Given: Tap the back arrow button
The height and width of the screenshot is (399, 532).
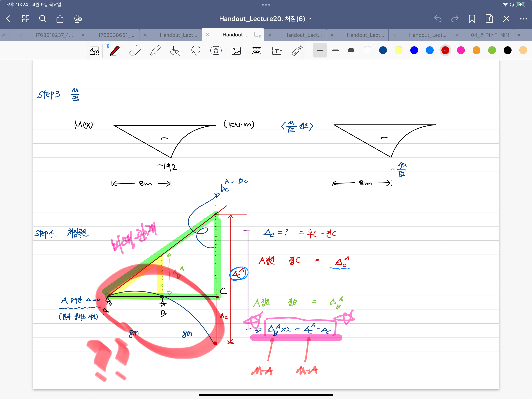Looking at the screenshot, I should pyautogui.click(x=8, y=19).
